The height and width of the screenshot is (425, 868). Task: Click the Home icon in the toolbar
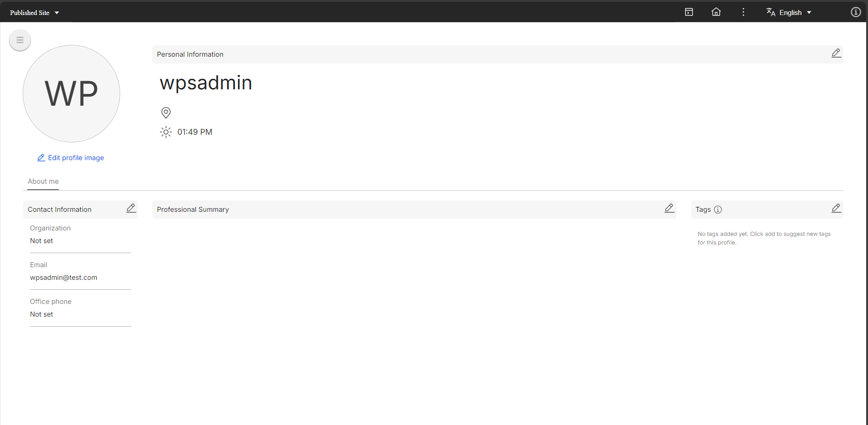point(716,12)
